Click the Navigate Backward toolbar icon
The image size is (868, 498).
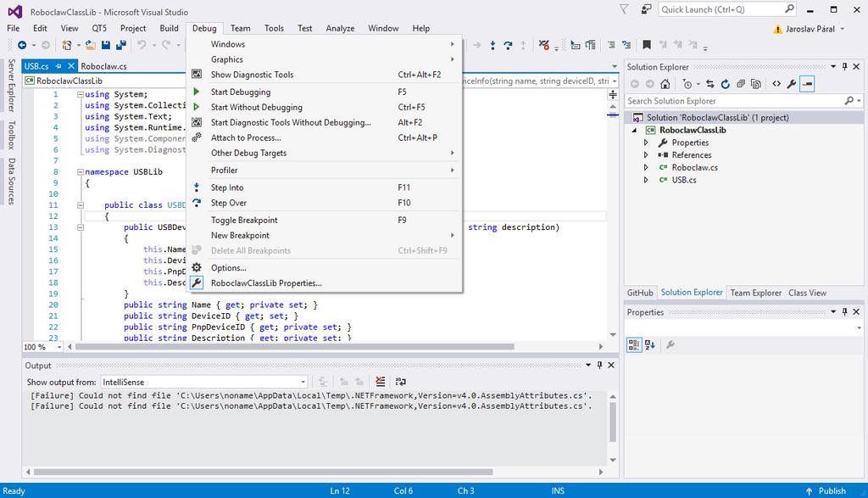(22, 45)
